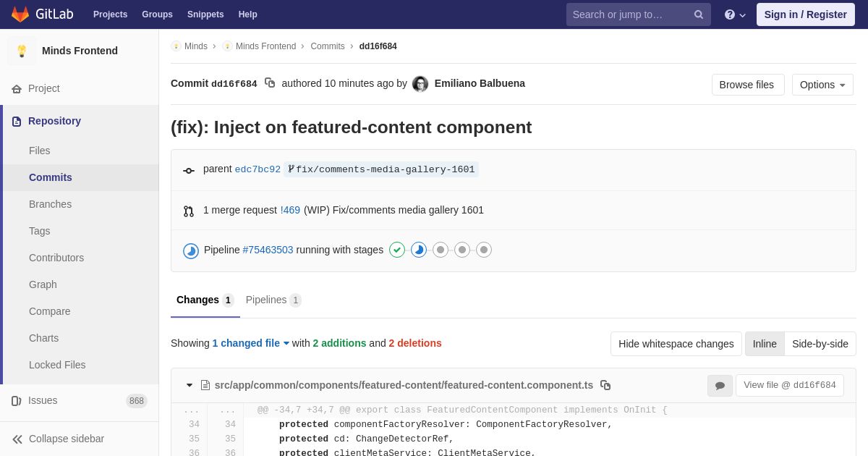This screenshot has width=868, height=456.
Task: Click Emiliano Balbuena author name
Action: coord(480,83)
